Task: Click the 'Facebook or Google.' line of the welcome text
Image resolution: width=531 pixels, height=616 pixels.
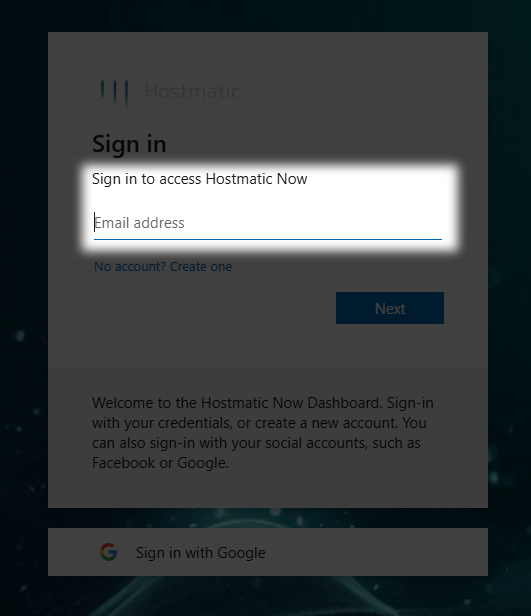Action: [160, 463]
